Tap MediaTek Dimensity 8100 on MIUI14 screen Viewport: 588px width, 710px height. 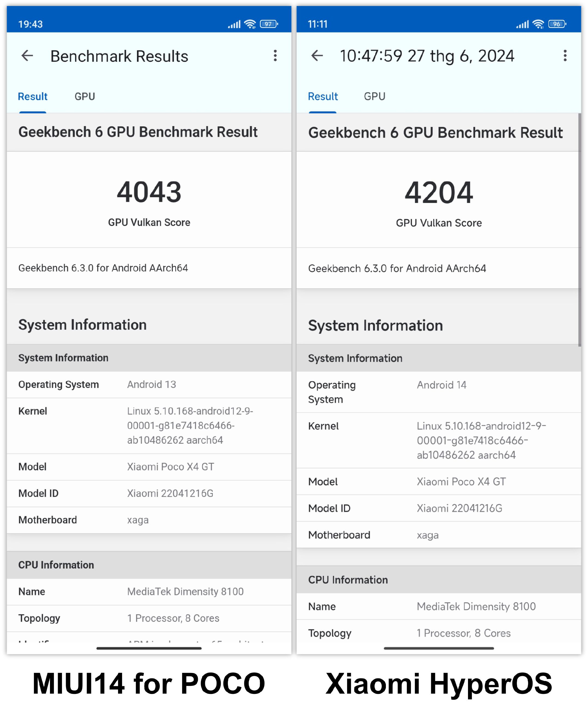(185, 592)
